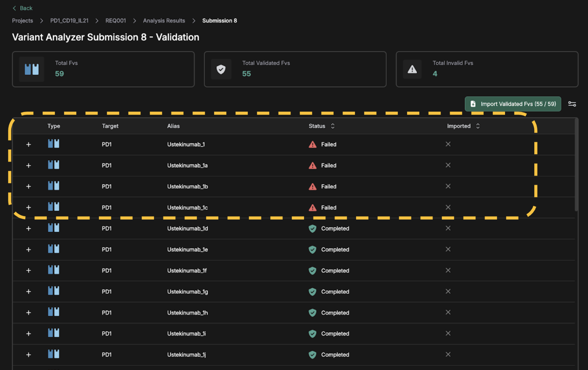Click the Failed warning icon for Ustekinumab_1
This screenshot has height=370, width=588.
[312, 144]
